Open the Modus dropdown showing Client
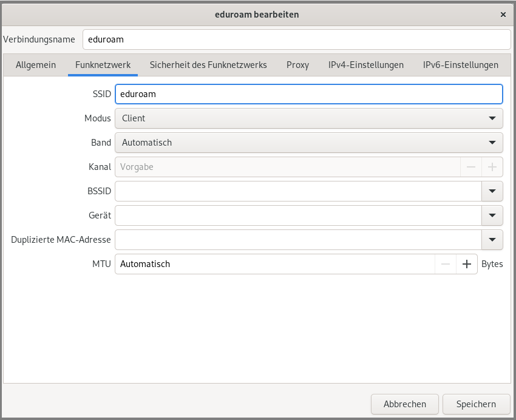 [308, 118]
